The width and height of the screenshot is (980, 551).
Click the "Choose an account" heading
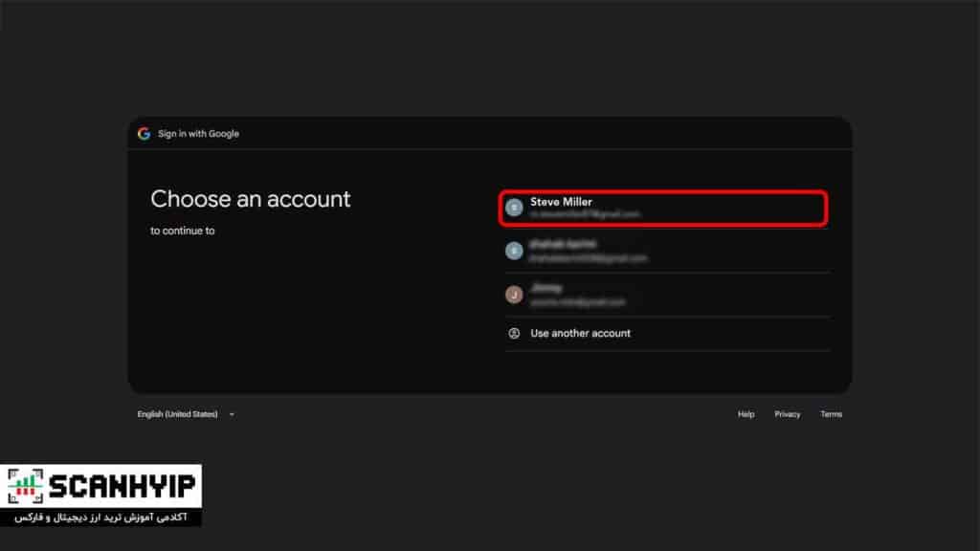click(251, 199)
